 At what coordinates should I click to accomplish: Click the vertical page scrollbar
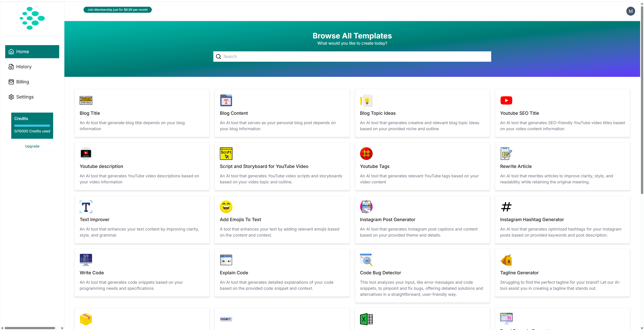tap(642, 100)
